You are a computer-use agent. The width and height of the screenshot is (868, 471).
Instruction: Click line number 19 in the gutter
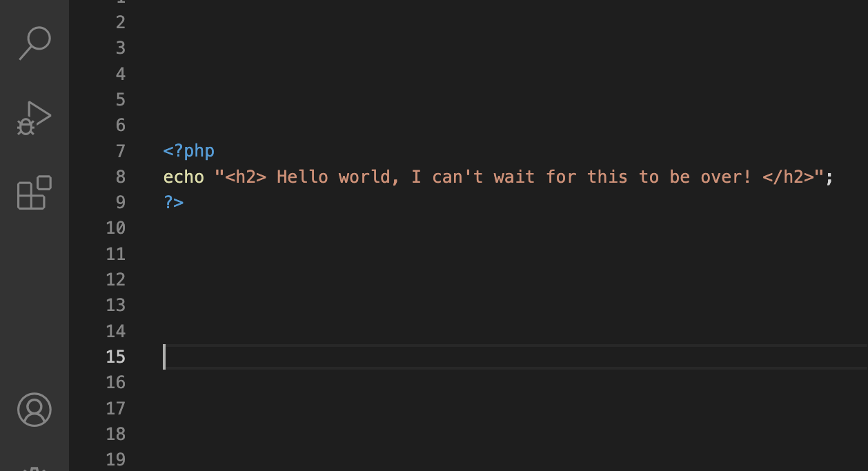click(x=116, y=459)
